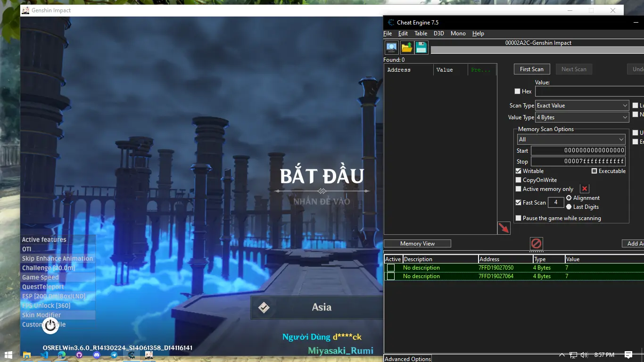
Task: Open GitHub Desktop from the taskbar
Action: [x=79, y=355]
